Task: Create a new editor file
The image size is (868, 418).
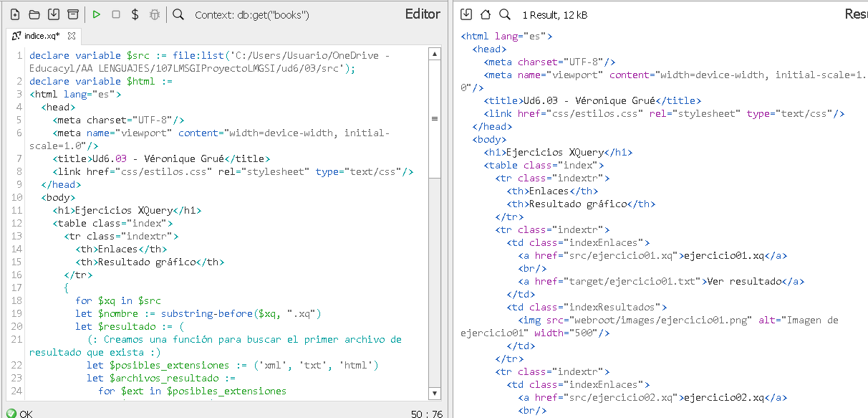Action: [x=14, y=14]
